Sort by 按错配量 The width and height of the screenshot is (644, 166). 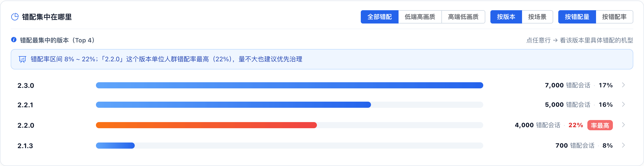[x=577, y=17]
